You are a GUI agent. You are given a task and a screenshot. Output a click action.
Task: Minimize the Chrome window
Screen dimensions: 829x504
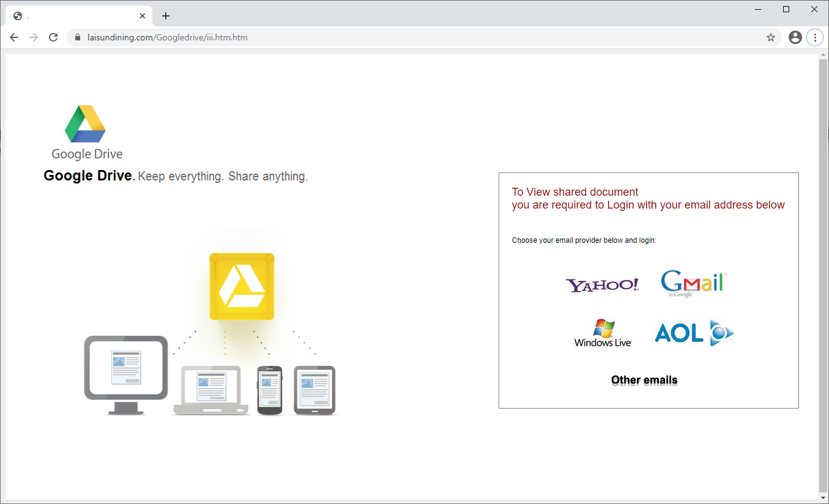tap(759, 9)
